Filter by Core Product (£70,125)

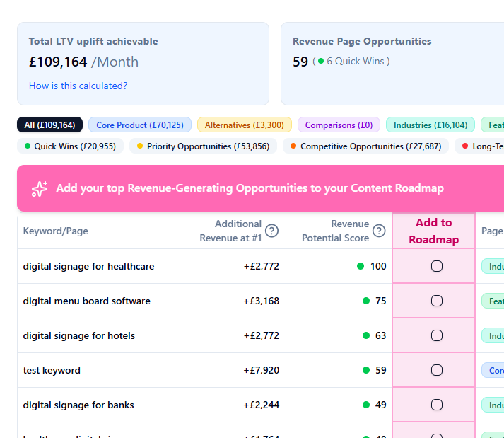coord(140,125)
